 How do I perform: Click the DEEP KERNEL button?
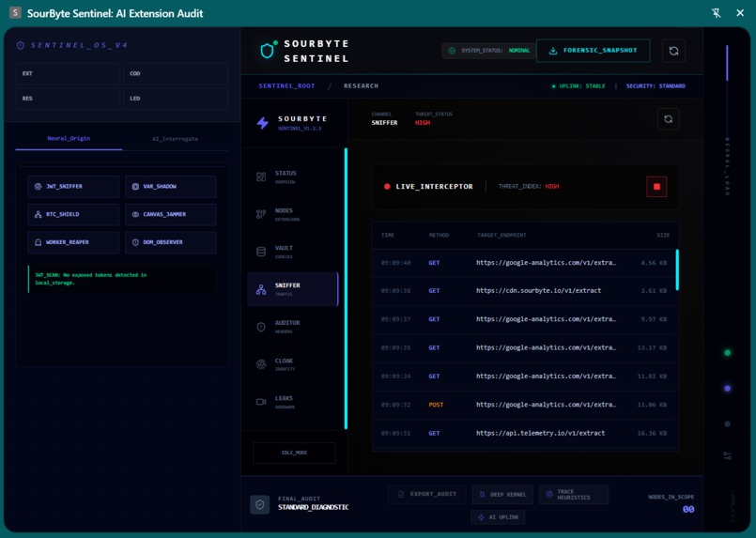pyautogui.click(x=502, y=495)
